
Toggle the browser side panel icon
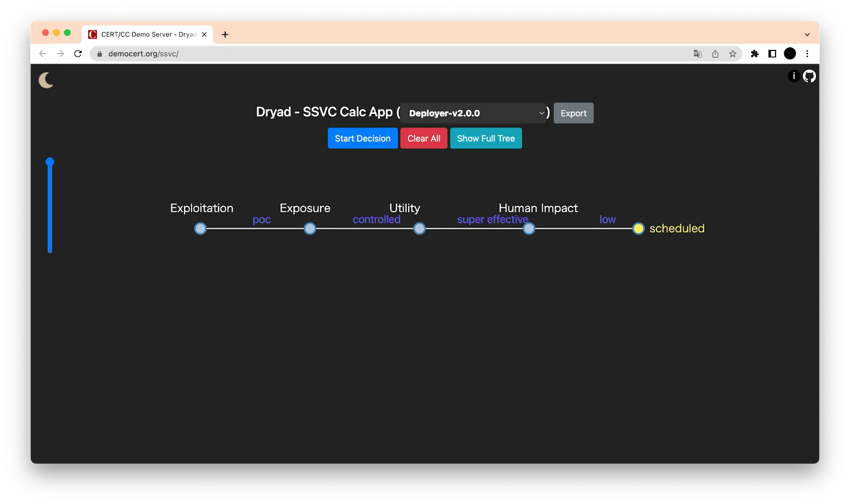(772, 54)
